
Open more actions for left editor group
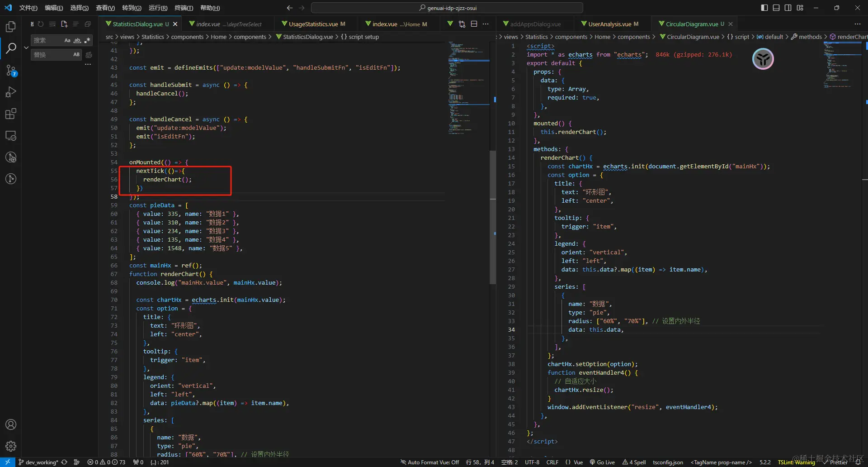[486, 24]
